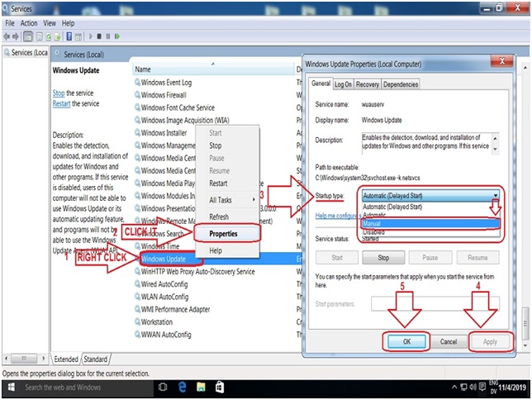The width and height of the screenshot is (532, 400).
Task: Click the left pane horizontal scrollbar
Action: pos(25,358)
